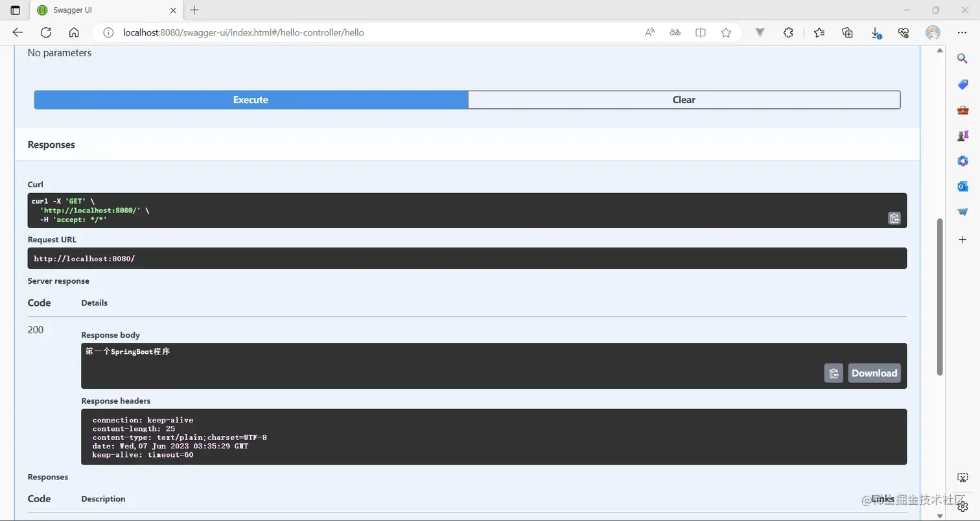Click the curl -X 'GET' command line
980x521 pixels.
63,202
